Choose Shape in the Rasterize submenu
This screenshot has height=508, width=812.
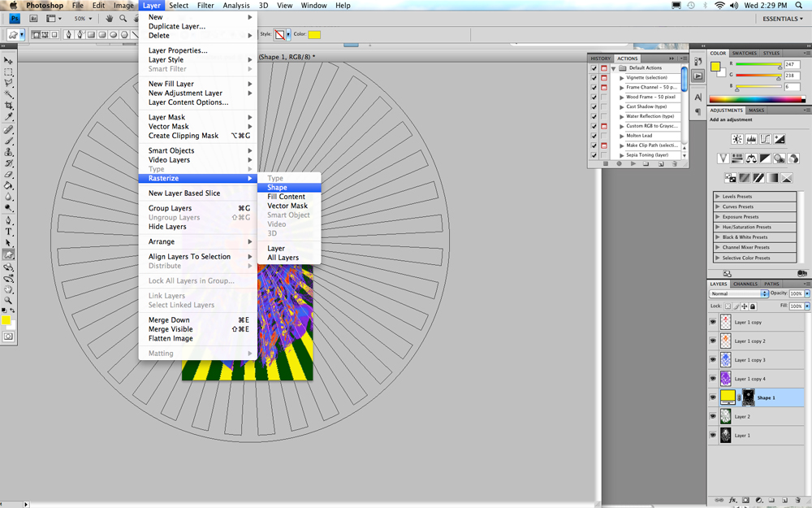[289, 188]
